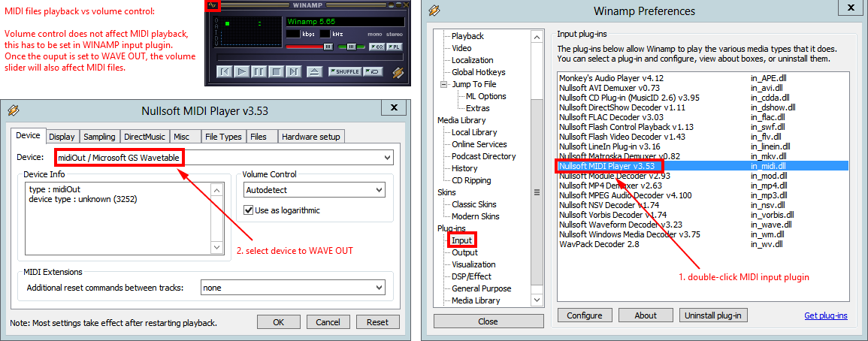Select ML Options under Jump To File

485,96
